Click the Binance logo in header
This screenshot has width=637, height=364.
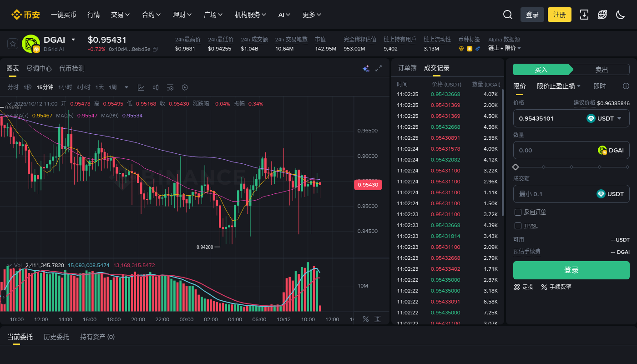pos(26,15)
